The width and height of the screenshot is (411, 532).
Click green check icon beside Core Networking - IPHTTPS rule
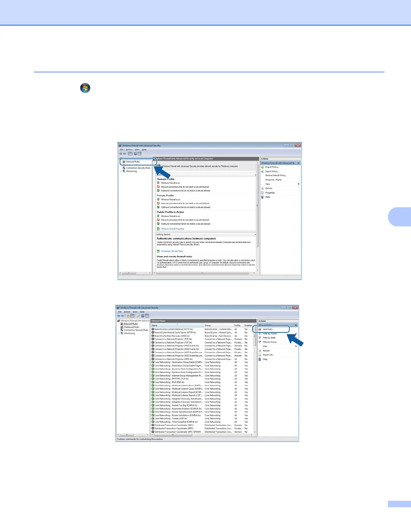coord(153,379)
